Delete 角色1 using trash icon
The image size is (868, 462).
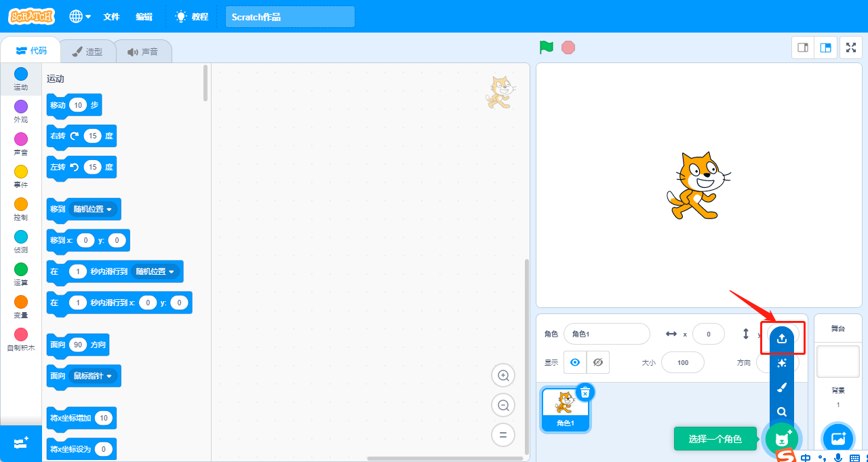[x=585, y=391]
